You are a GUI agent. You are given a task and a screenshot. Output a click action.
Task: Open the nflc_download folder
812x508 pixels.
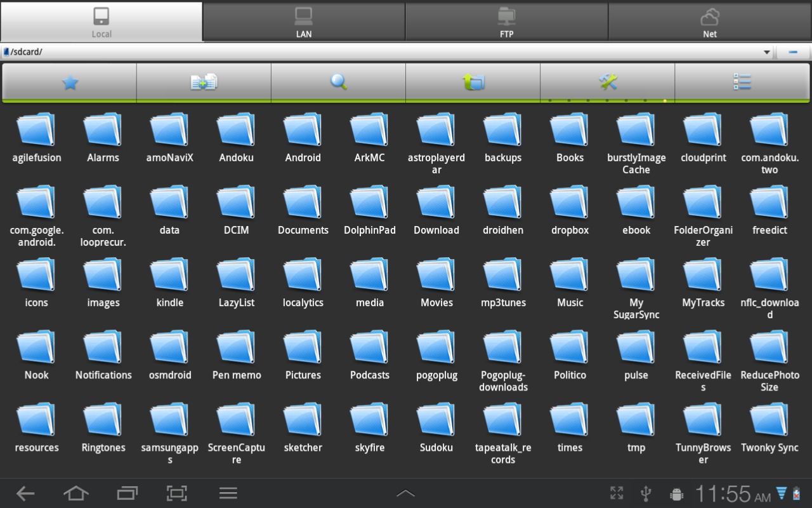point(769,288)
